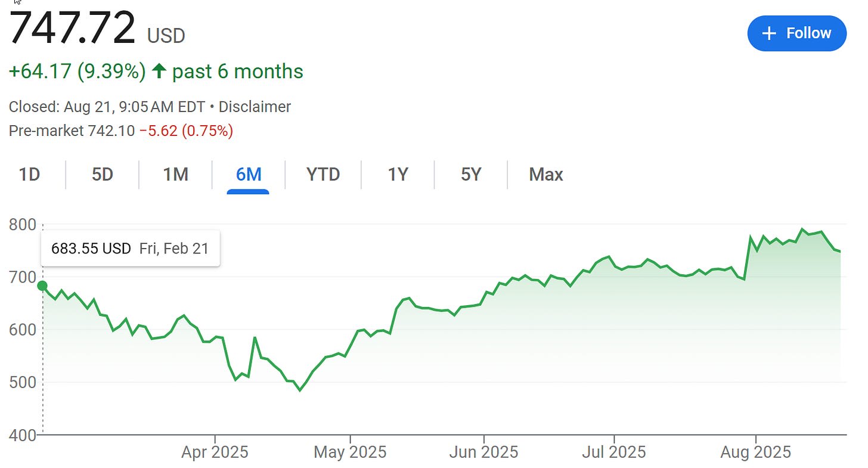
Task: Switch to the 1D range tab
Action: tap(29, 175)
